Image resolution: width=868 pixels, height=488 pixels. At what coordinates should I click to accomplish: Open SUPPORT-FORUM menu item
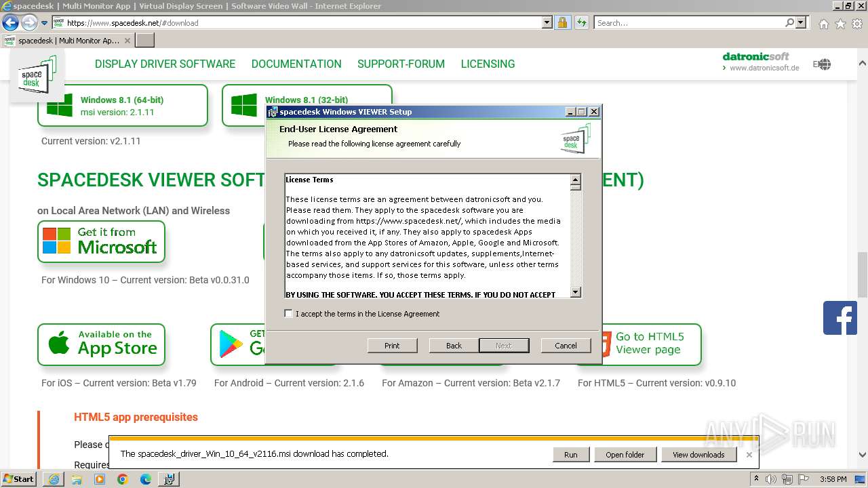401,64
